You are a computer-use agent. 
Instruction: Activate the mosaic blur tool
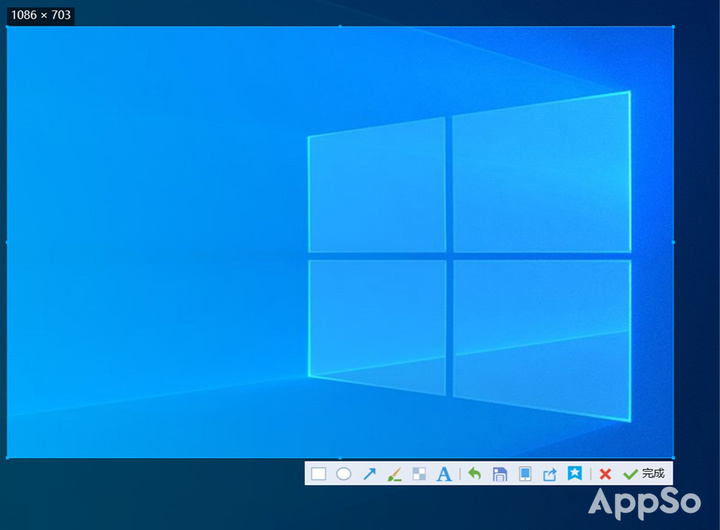(419, 474)
